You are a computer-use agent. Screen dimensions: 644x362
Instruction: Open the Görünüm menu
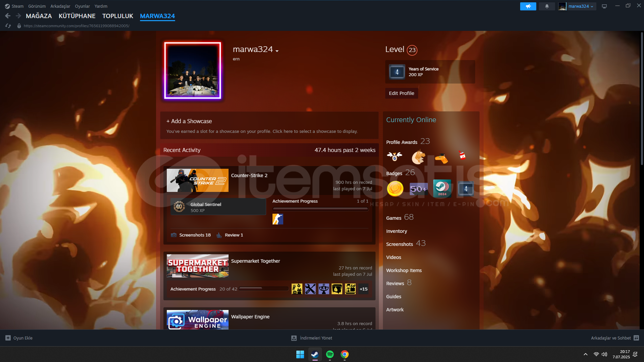pos(37,6)
